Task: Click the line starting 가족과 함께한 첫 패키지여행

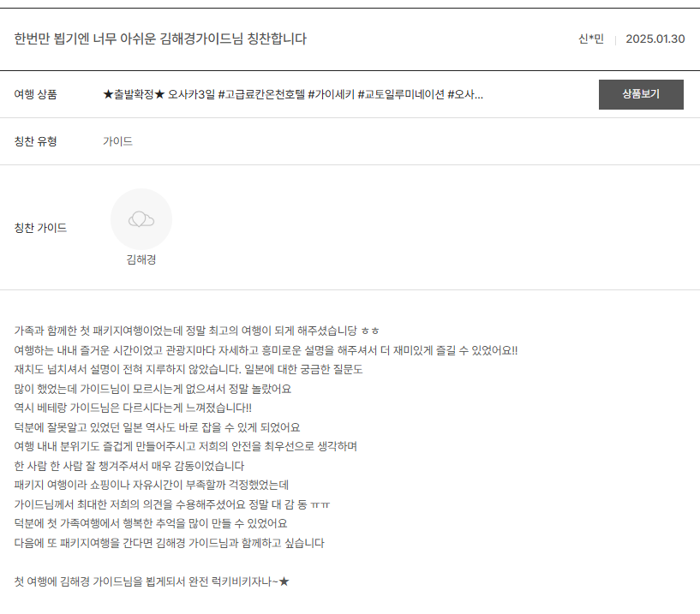Action: (196, 331)
